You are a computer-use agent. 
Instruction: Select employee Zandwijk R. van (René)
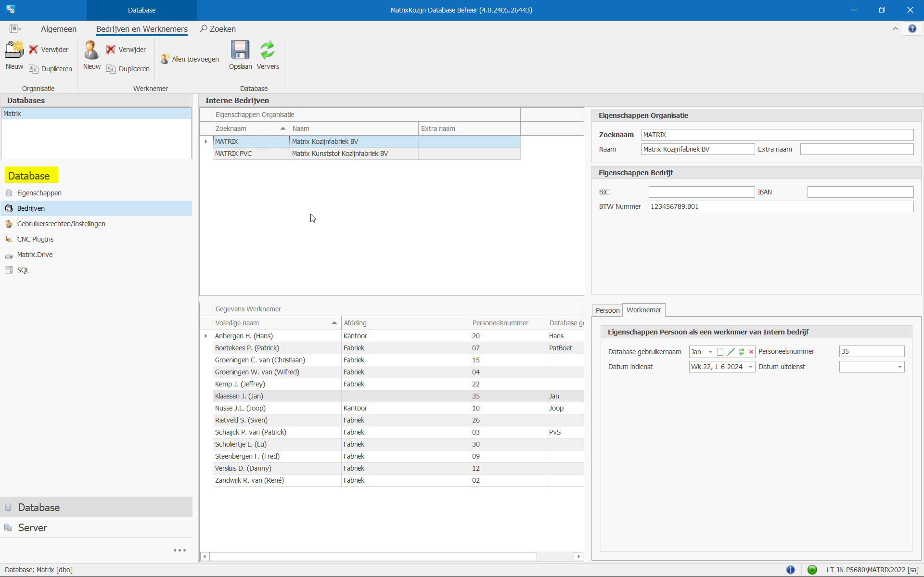tap(398, 480)
